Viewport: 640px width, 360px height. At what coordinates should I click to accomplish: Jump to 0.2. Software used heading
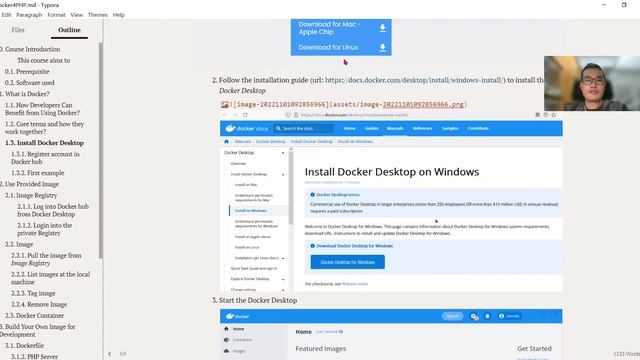tap(29, 82)
